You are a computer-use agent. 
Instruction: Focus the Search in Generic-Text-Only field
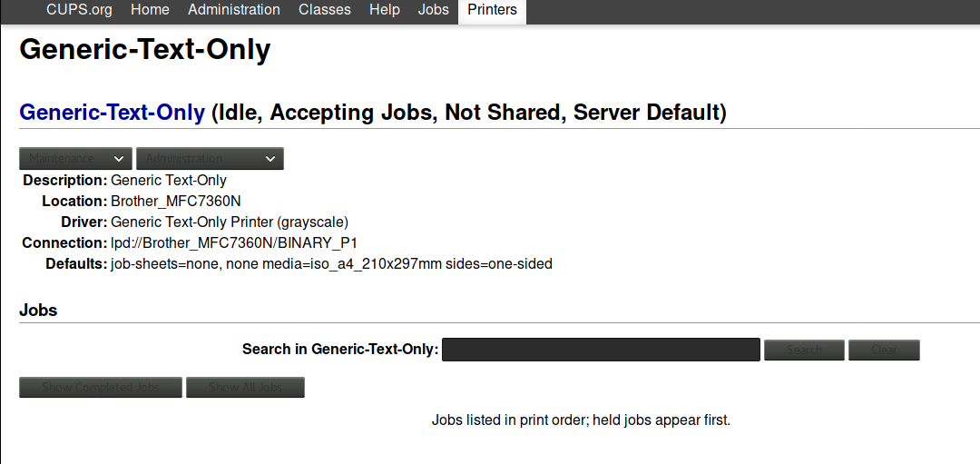coord(600,350)
